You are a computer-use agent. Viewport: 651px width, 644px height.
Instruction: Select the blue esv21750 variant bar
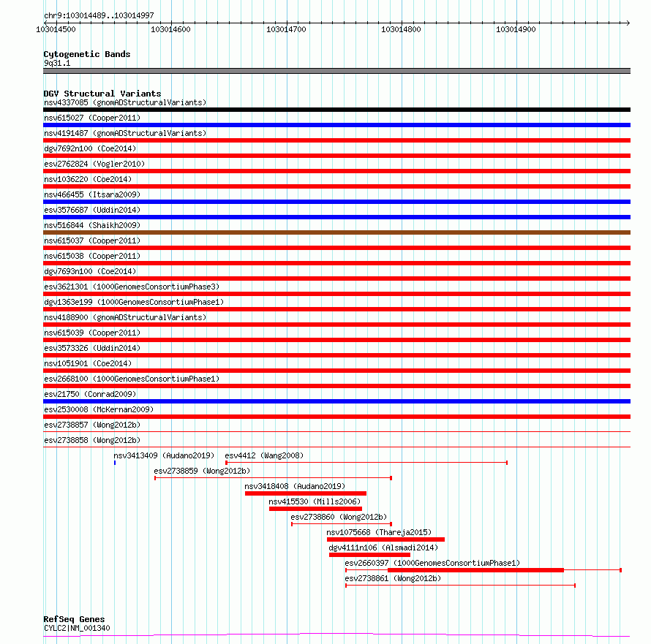click(x=336, y=401)
